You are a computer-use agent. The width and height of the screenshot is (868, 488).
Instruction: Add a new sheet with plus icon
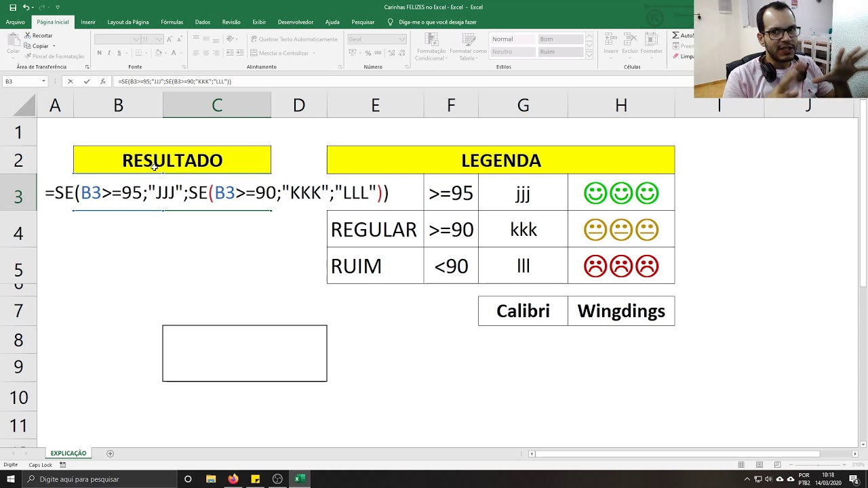coord(110,453)
